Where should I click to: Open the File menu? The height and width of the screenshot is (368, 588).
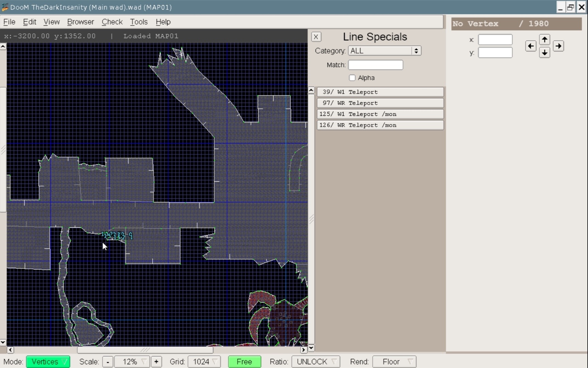pyautogui.click(x=9, y=22)
